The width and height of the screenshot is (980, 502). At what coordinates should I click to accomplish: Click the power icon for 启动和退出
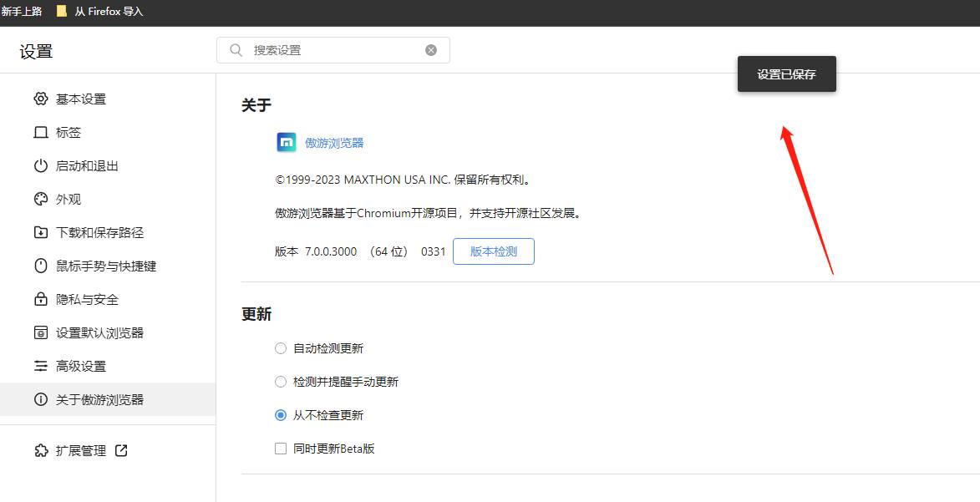coord(41,165)
